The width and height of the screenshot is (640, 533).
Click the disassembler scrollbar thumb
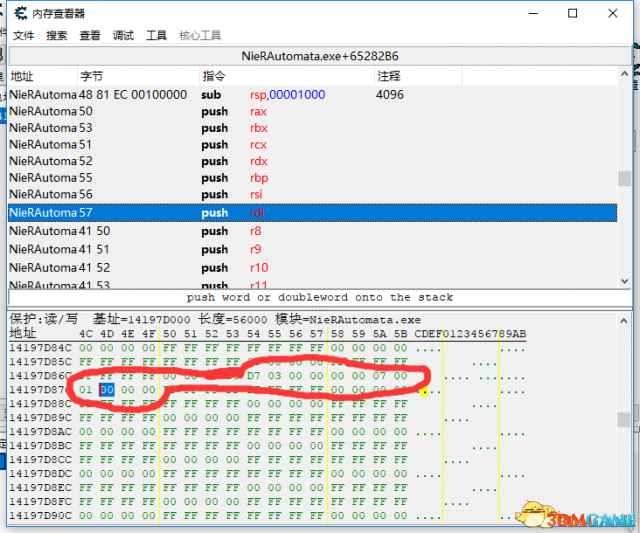click(x=624, y=178)
